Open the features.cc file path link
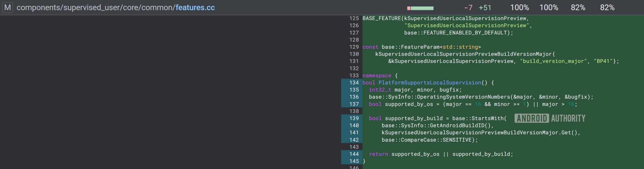This screenshot has width=644, height=169. (x=195, y=8)
